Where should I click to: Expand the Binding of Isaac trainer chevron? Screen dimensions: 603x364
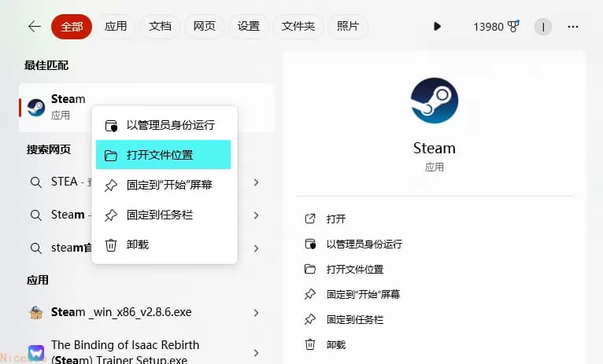[256, 353]
